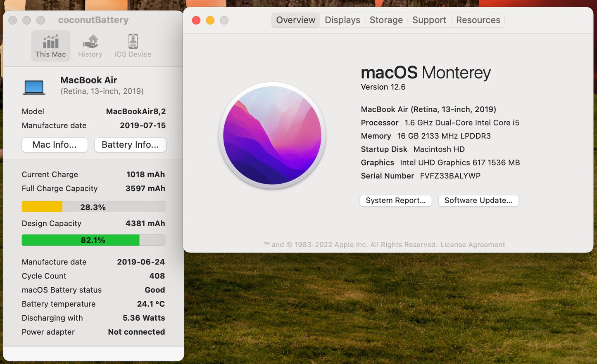597x364 pixels.
Task: Close the About This Mac window
Action: pyautogui.click(x=196, y=21)
